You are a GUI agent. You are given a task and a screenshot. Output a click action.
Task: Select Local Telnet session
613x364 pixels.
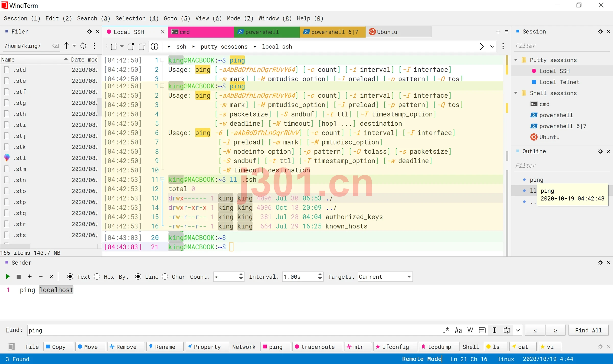click(559, 82)
